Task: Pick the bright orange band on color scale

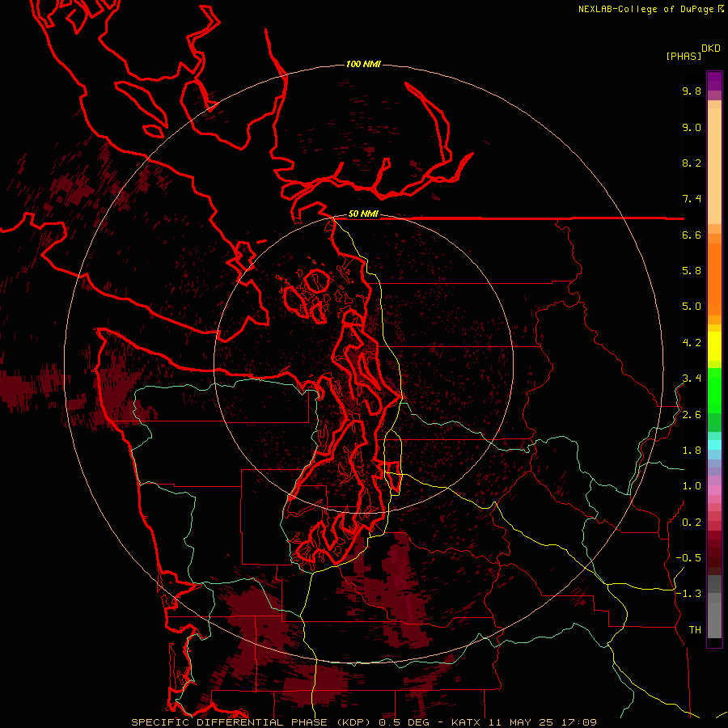Action: pyautogui.click(x=714, y=280)
